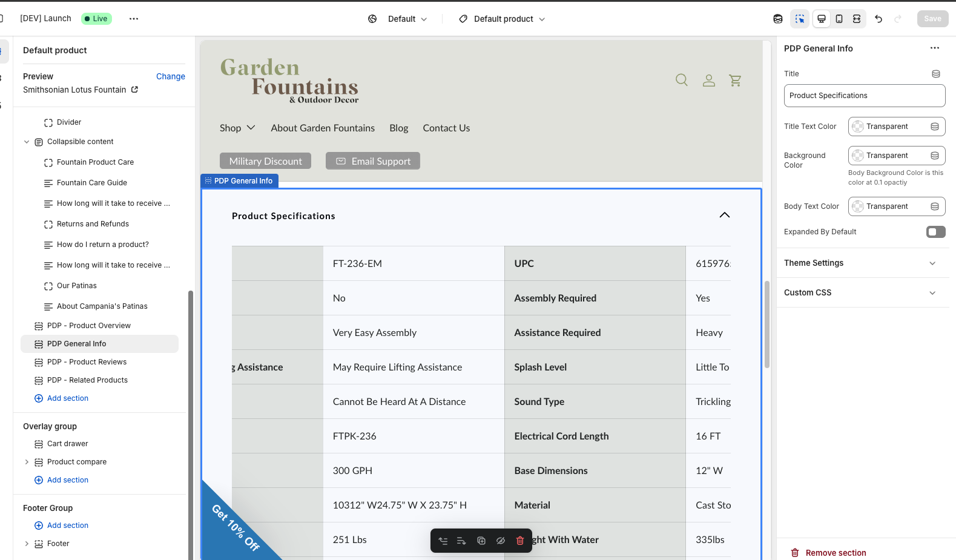The image size is (956, 560).
Task: Toggle the inspector selection tool icon
Action: [800, 19]
